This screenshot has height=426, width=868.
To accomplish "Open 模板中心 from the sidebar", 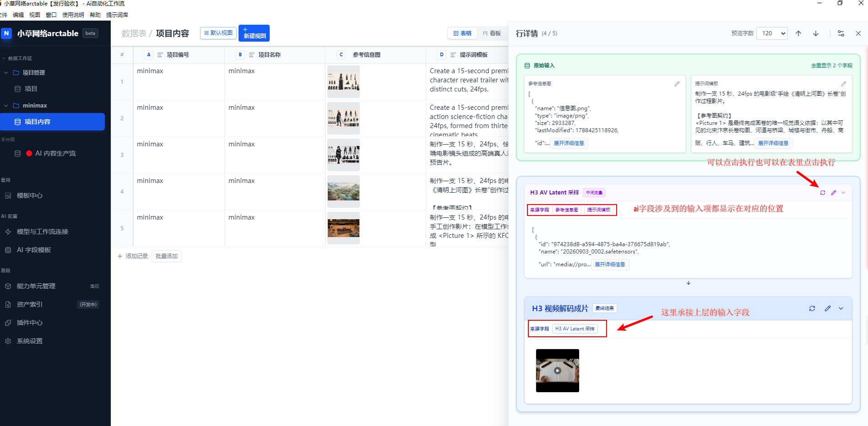I will click(x=30, y=195).
